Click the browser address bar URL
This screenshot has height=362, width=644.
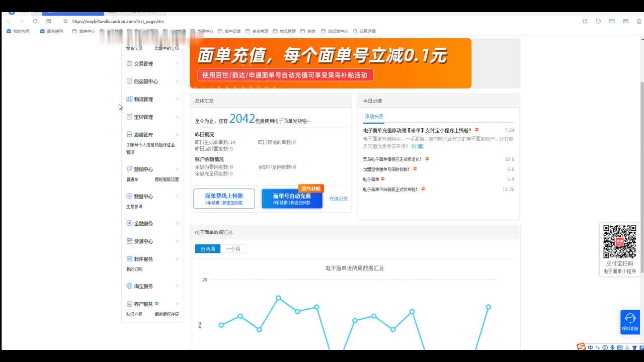click(x=118, y=21)
